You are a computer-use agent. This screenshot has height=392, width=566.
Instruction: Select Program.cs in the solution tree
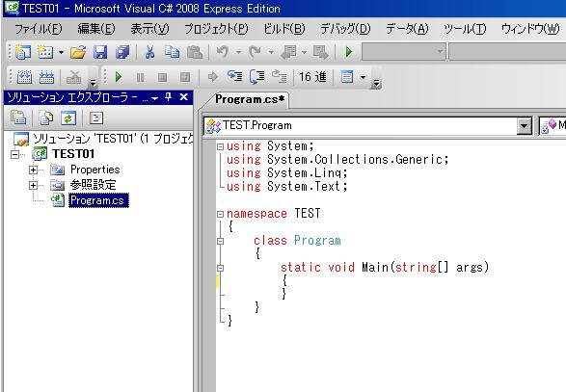96,200
